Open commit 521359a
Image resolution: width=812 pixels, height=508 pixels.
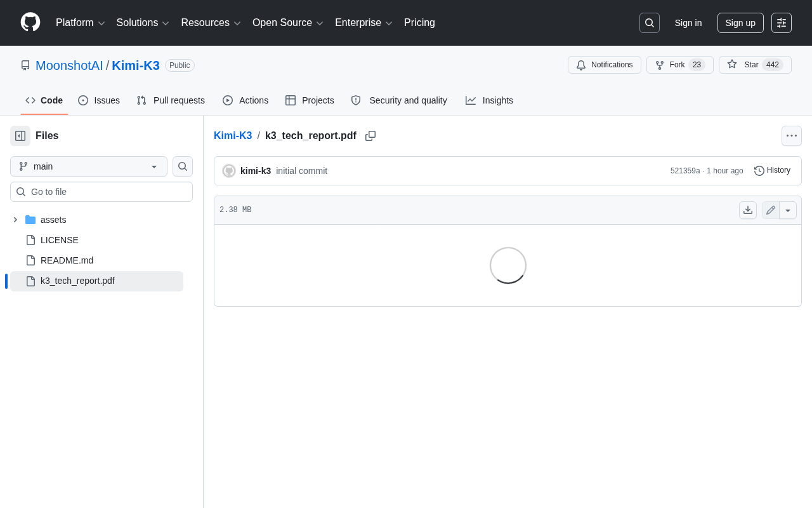coord(685,171)
